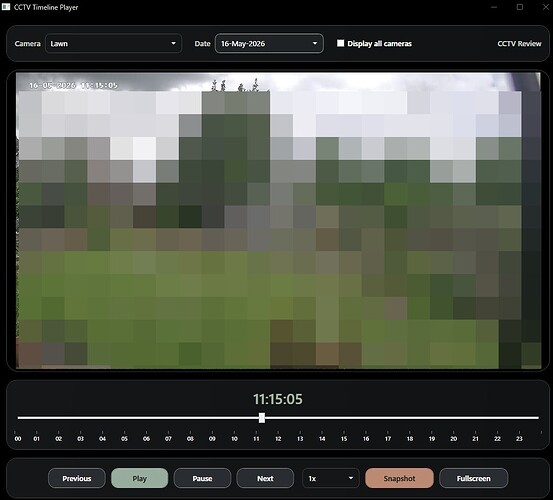Click the 11:15:05 current time display

point(278,399)
